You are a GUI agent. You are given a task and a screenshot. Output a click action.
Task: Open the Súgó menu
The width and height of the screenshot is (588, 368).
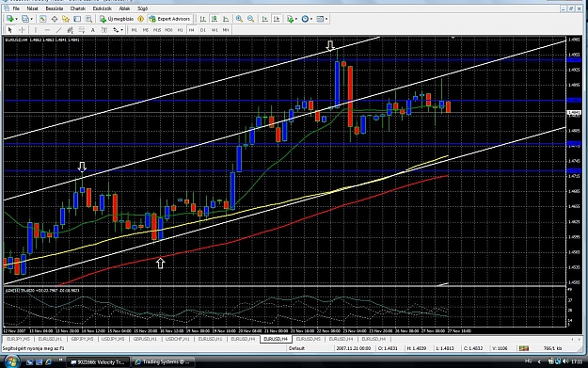[142, 8]
